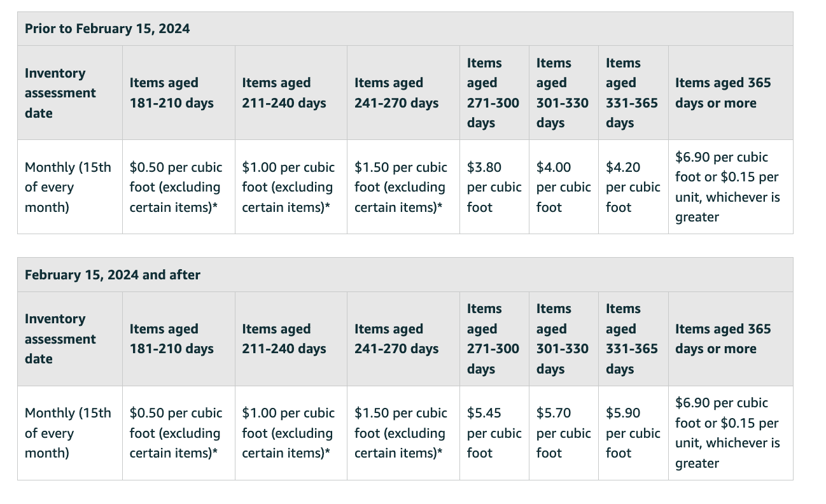Select the $5.45 per cubic foot cell
This screenshot has width=826, height=504.
494,433
